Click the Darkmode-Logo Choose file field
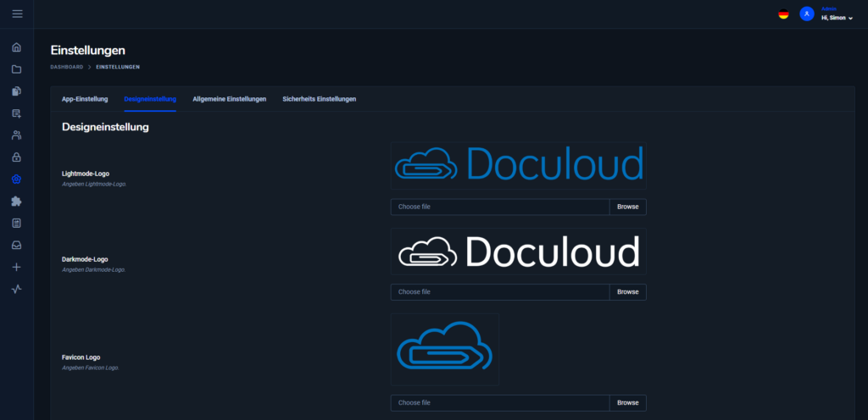868x420 pixels. (500, 292)
